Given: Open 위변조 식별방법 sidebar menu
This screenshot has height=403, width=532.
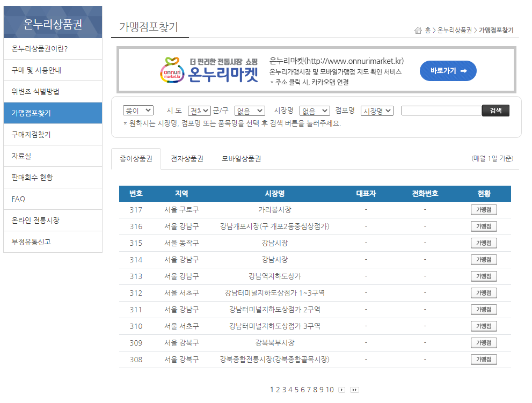Looking at the screenshot, I should click(53, 92).
